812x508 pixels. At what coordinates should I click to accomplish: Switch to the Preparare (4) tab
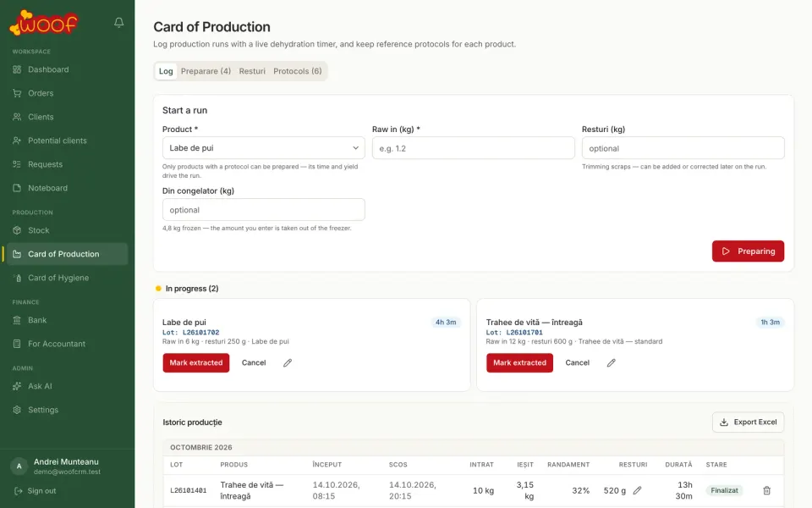tap(206, 71)
